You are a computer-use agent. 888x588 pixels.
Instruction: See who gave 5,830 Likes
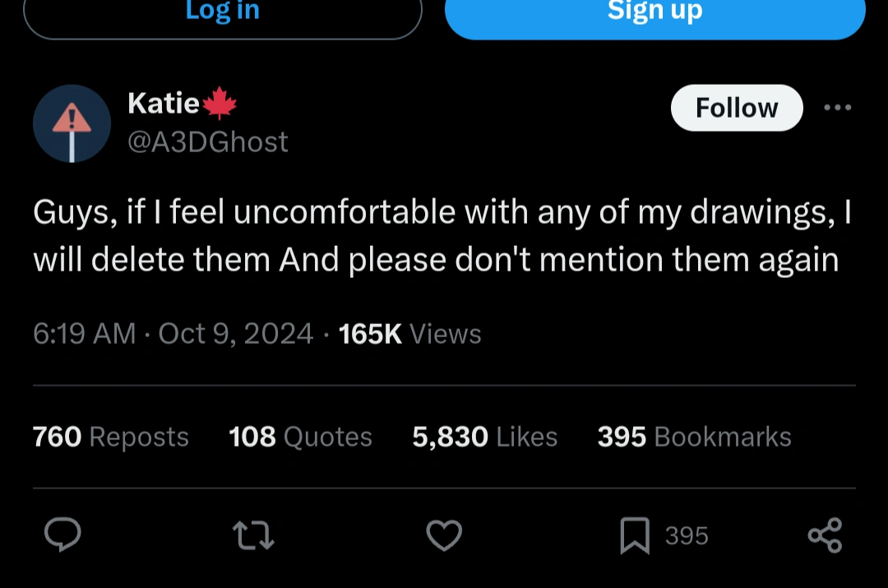point(484,437)
